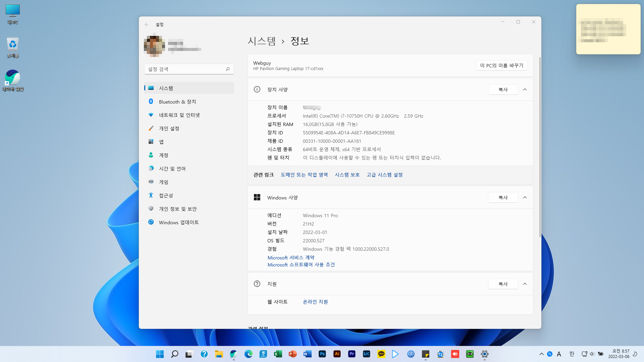Open 휴지통 recycle bin desktop icon

(13, 47)
